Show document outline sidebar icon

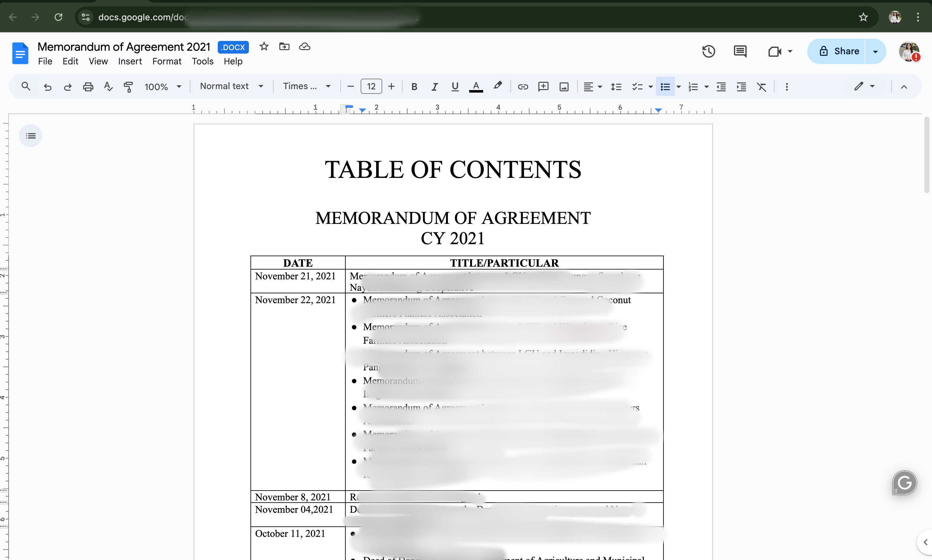(x=30, y=136)
